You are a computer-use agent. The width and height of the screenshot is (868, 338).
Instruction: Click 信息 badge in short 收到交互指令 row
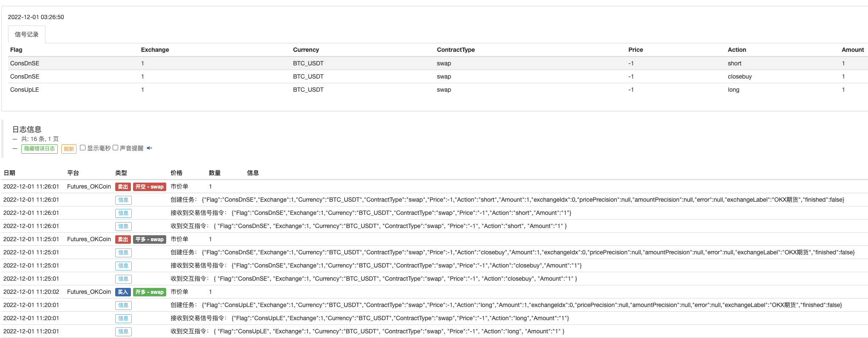coord(123,226)
